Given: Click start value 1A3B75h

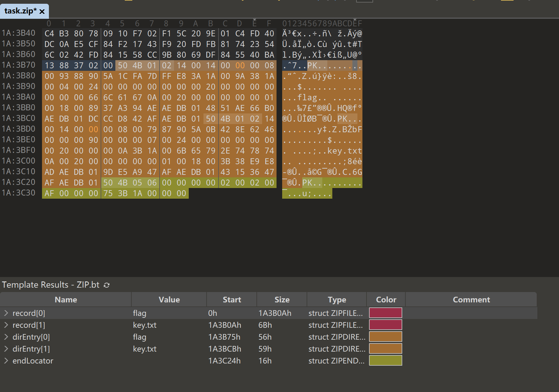Looking at the screenshot, I should (x=224, y=337).
